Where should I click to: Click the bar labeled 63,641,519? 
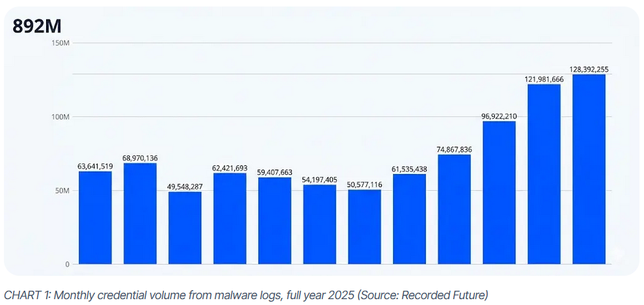[x=95, y=217]
